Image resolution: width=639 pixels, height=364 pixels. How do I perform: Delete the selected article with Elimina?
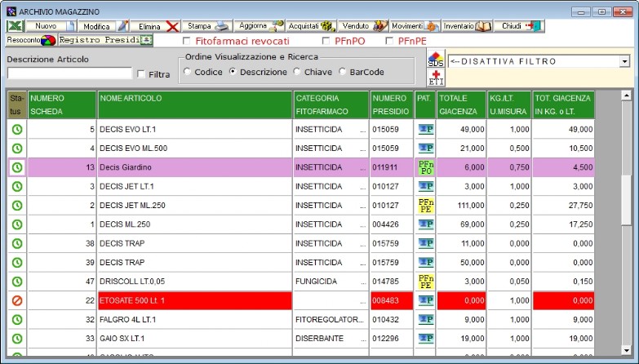click(x=155, y=26)
